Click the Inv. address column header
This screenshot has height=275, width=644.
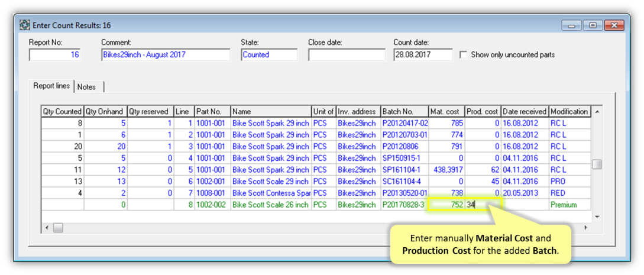pos(358,111)
